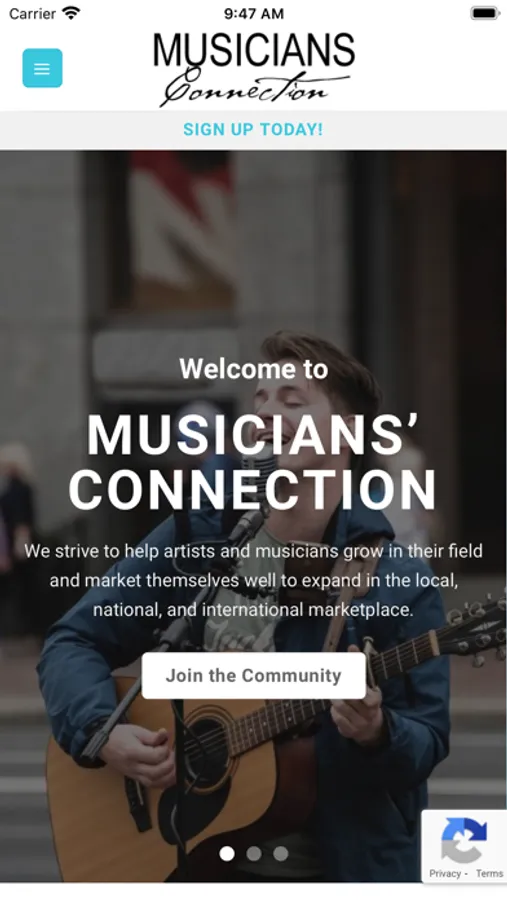Click the Join the Community button
507x900 pixels.
(x=254, y=676)
